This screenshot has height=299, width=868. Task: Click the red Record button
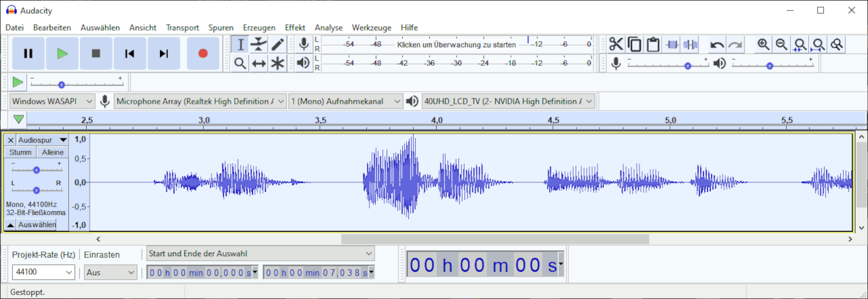202,54
